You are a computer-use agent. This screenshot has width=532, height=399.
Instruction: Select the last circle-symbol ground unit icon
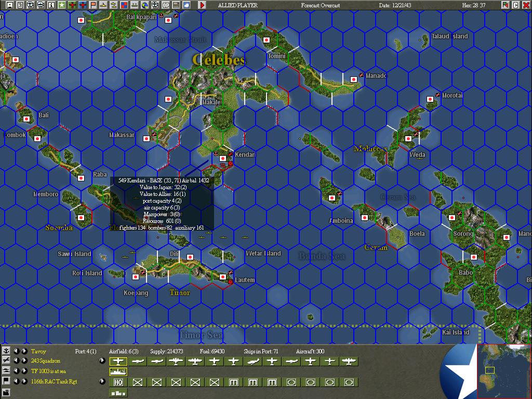(x=349, y=382)
